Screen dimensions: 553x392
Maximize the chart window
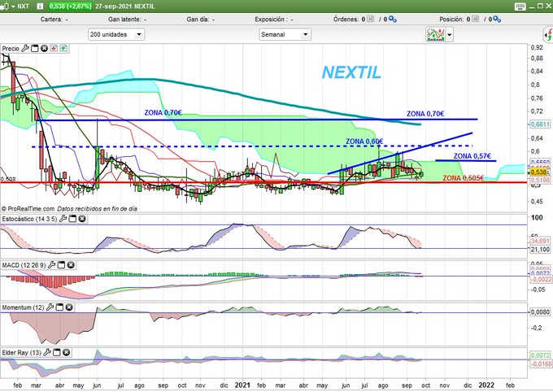(x=540, y=6)
